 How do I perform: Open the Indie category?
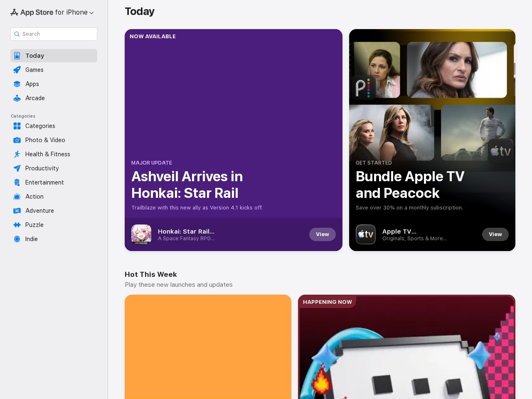pyautogui.click(x=31, y=239)
